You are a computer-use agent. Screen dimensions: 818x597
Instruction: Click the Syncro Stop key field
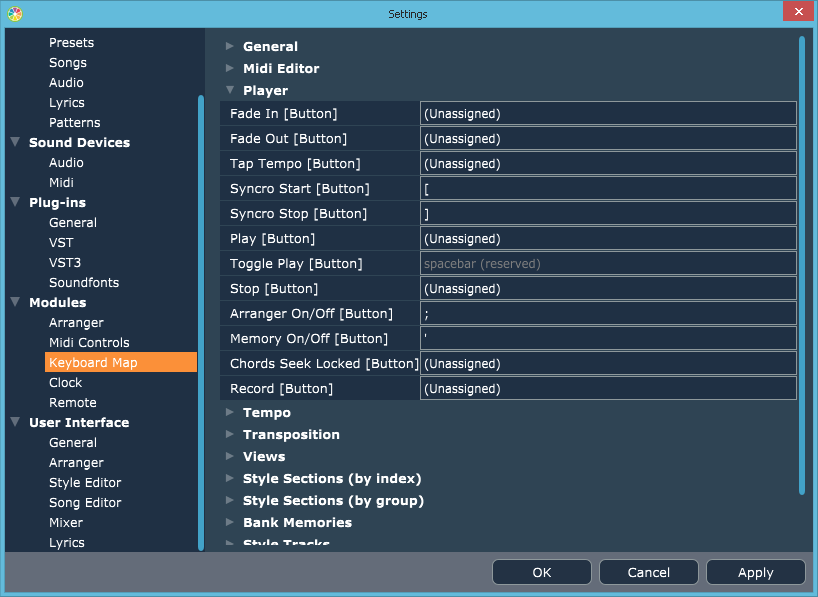point(608,213)
